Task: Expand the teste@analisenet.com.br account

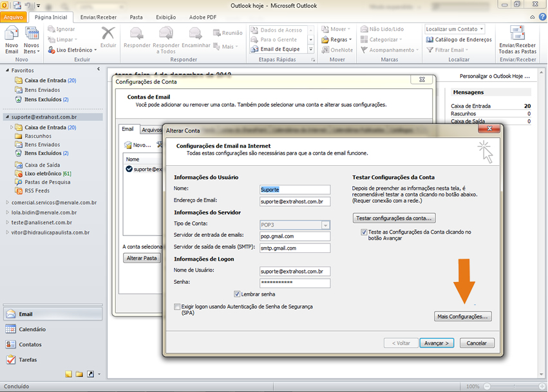Action: [7, 222]
